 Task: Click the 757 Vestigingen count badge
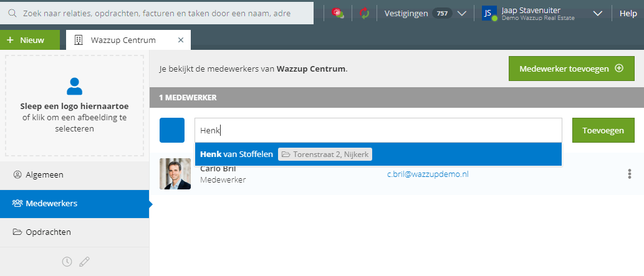pyautogui.click(x=442, y=13)
